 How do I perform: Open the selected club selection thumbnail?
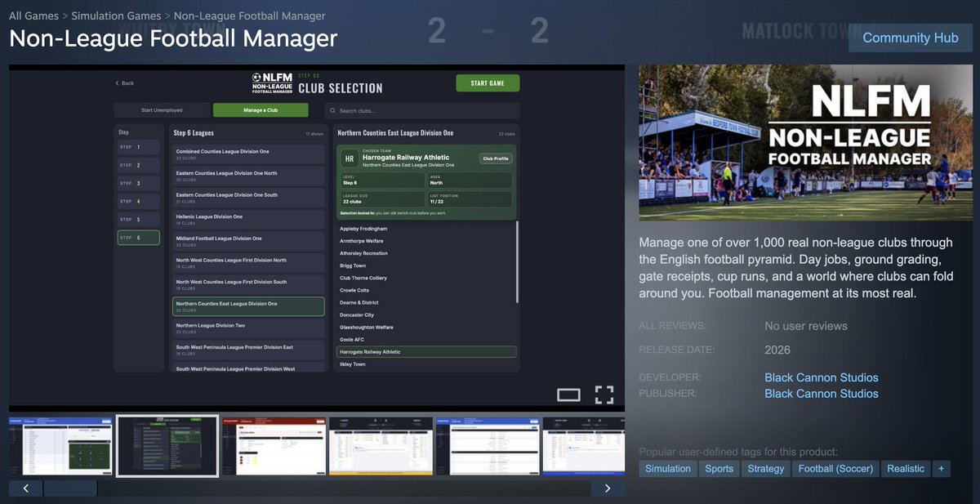coord(167,446)
